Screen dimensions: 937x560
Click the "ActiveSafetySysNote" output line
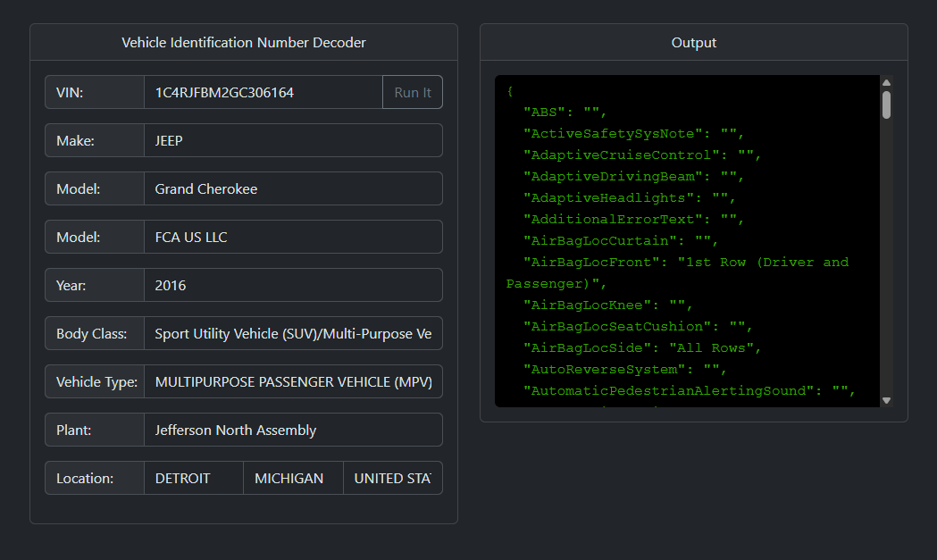click(x=633, y=134)
